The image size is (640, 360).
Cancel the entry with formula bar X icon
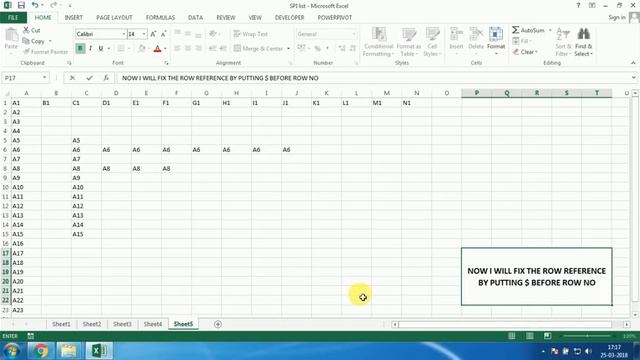point(72,78)
